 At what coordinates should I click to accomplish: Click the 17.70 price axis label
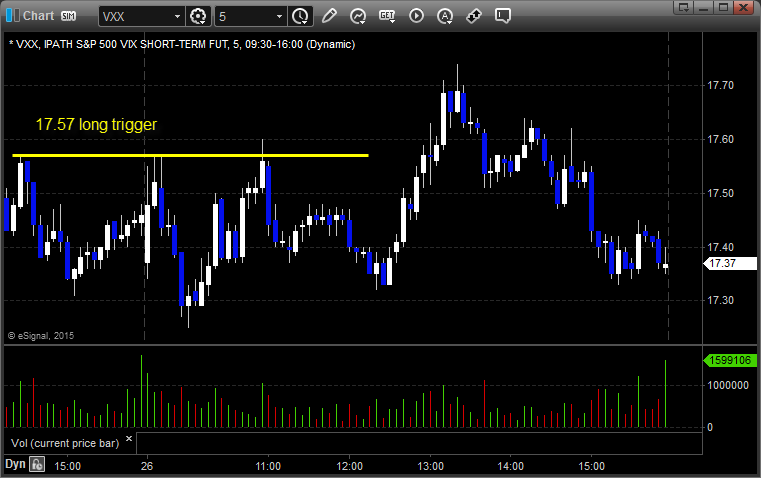coord(721,85)
